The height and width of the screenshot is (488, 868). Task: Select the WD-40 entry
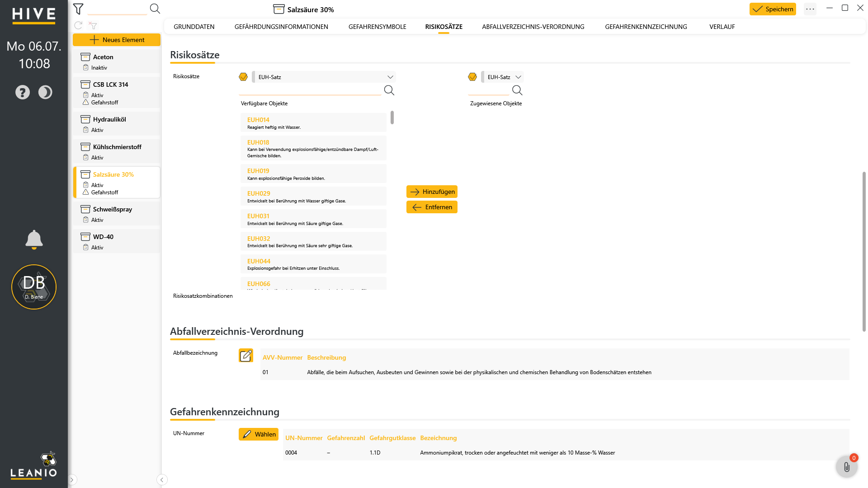tap(117, 241)
